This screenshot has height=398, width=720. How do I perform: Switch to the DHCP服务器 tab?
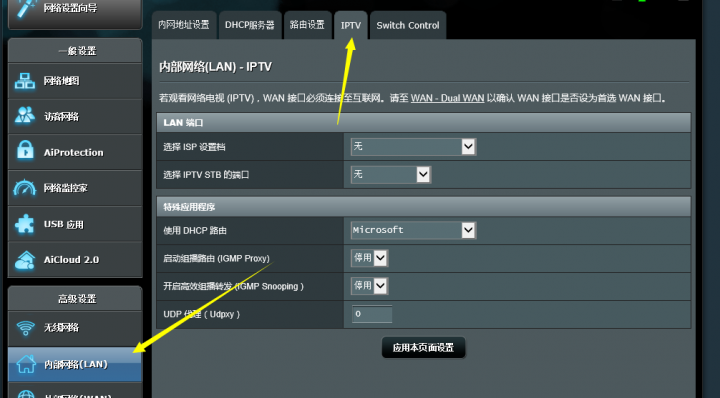click(x=250, y=25)
